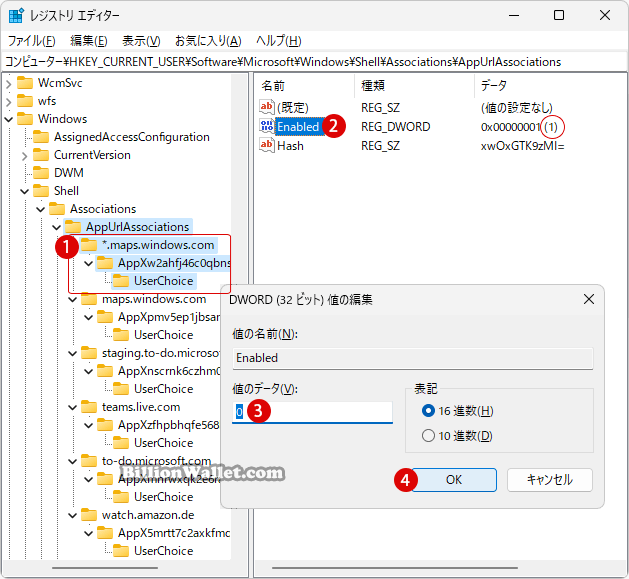Image resolution: width=629 pixels, height=579 pixels.
Task: Select the 10 進数(D) decimal radio button
Action: (x=428, y=435)
